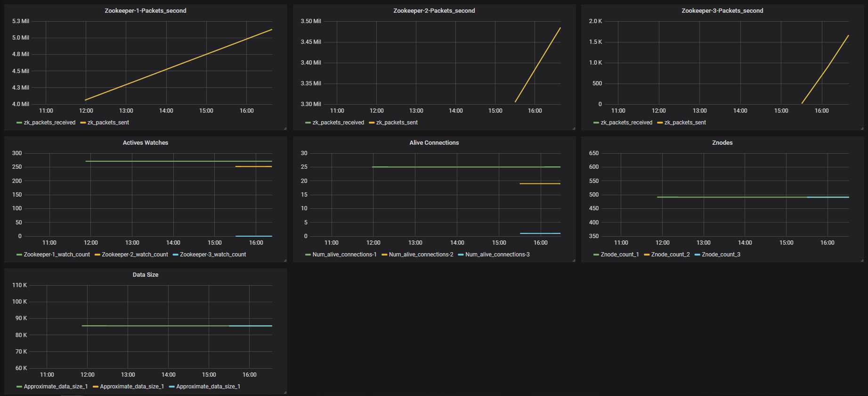Open color picker for Zookeeper-1_watch_count green swatch
This screenshot has width=868, height=396.
coord(19,255)
